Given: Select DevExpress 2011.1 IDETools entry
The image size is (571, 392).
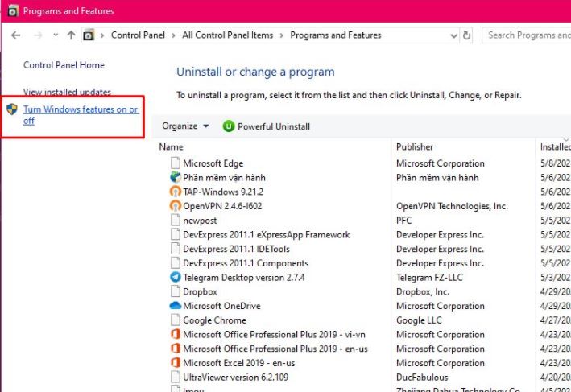Looking at the screenshot, I should point(236,249).
